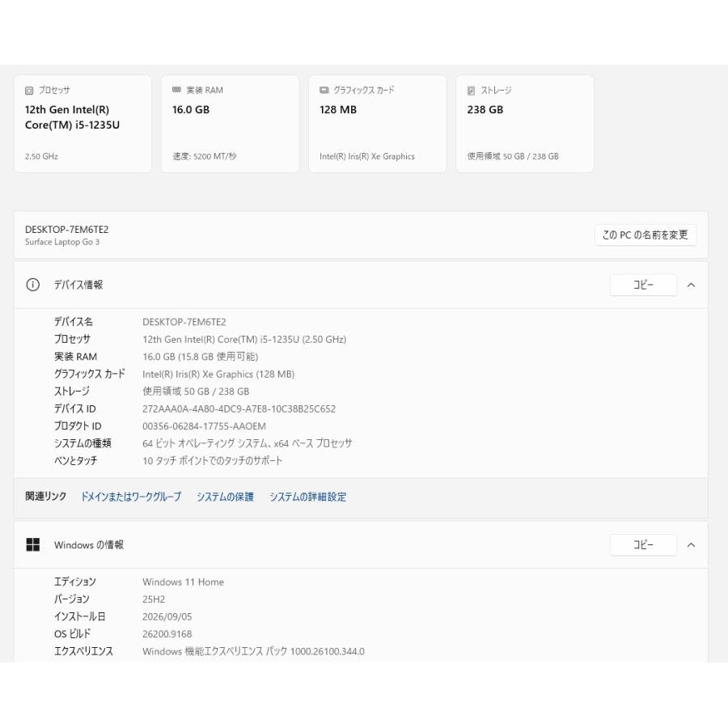
Task: Click the Surface Laptop Go 3 model text
Action: point(62,242)
